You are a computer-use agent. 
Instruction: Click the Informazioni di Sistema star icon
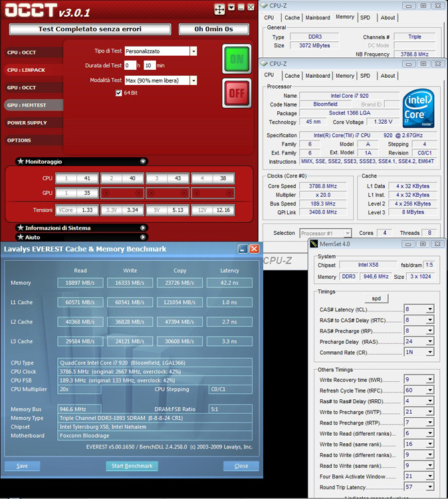(21, 228)
